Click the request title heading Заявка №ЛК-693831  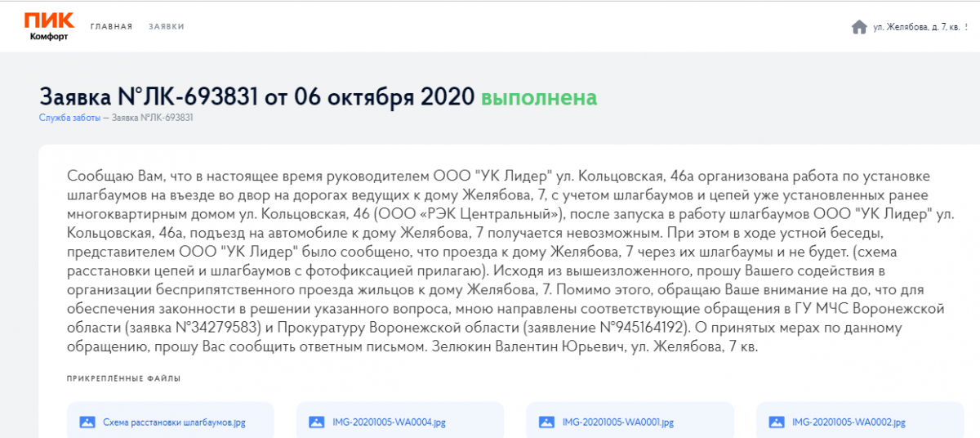pos(256,96)
